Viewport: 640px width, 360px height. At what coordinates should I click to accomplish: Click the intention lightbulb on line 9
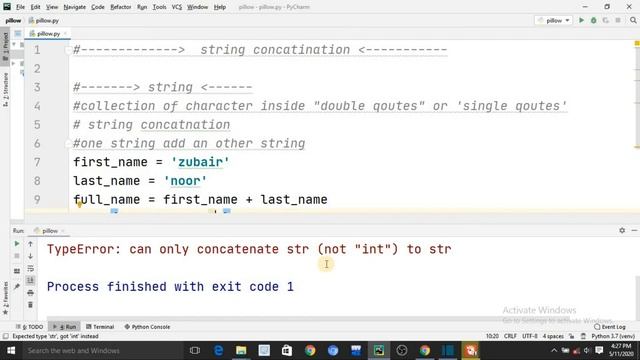[79, 204]
